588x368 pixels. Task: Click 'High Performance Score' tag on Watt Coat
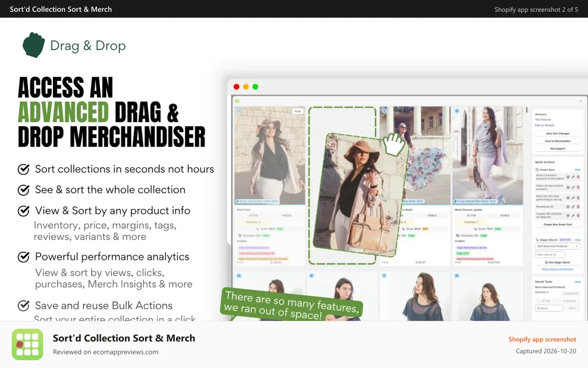[x=253, y=248]
